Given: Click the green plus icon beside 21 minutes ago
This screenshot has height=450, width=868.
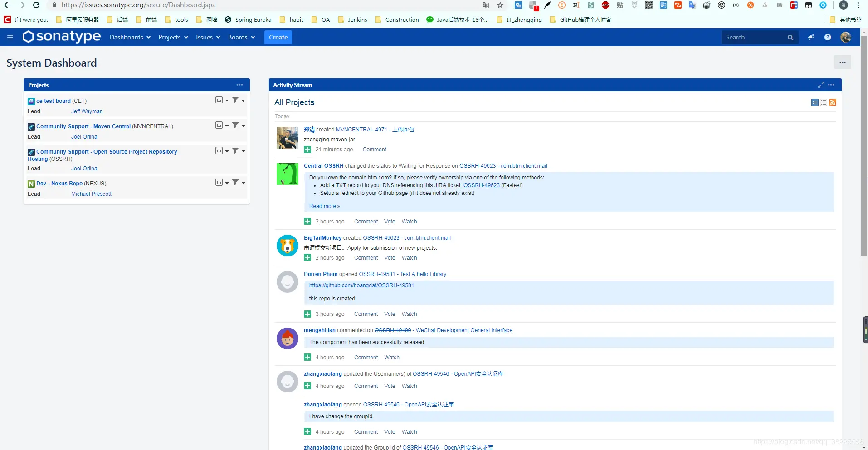Looking at the screenshot, I should tap(307, 150).
